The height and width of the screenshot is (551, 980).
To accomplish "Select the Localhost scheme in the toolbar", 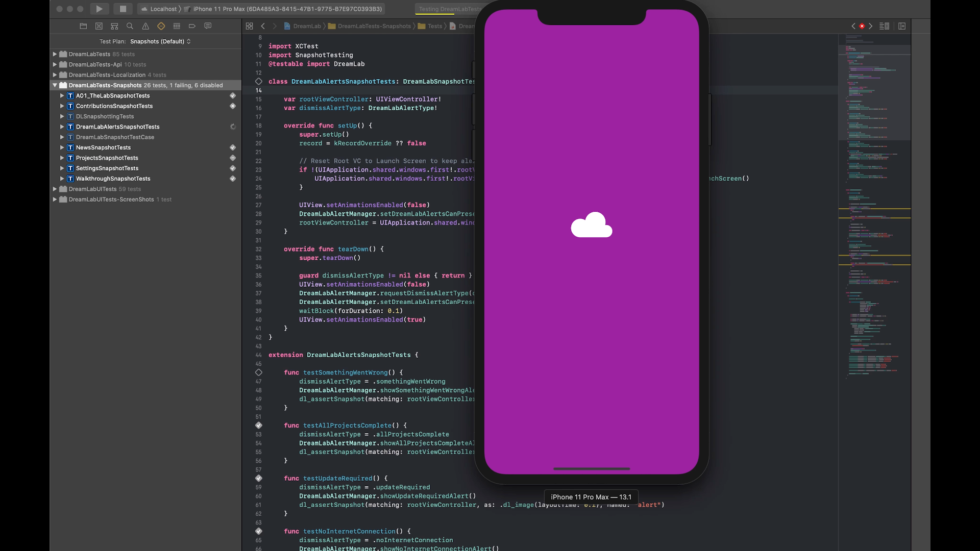I will 159,9.
